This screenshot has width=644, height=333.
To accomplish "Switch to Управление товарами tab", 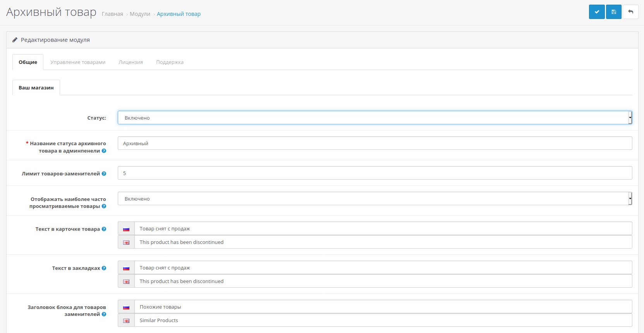I will pyautogui.click(x=78, y=62).
